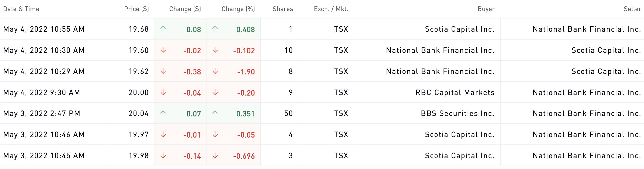Click buyer National Bank Financial at 10:30 AM
This screenshot has height=169, width=644.
pos(440,50)
